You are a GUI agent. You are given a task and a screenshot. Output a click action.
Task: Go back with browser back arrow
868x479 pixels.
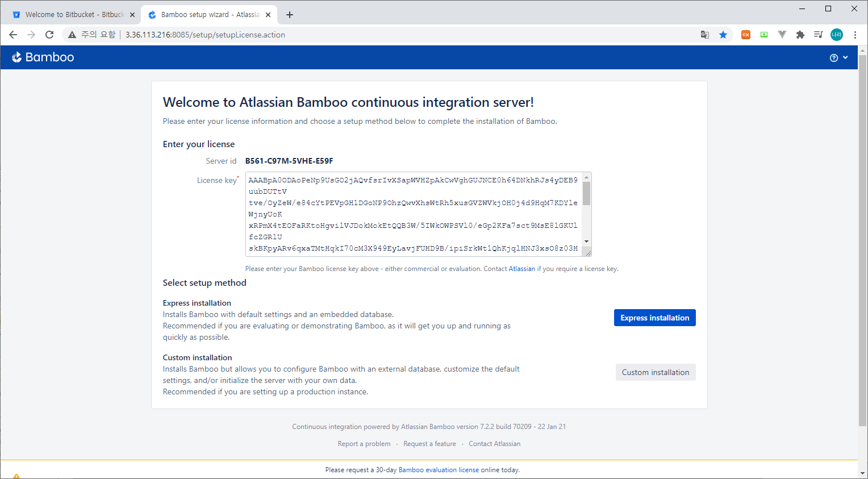pyautogui.click(x=13, y=35)
